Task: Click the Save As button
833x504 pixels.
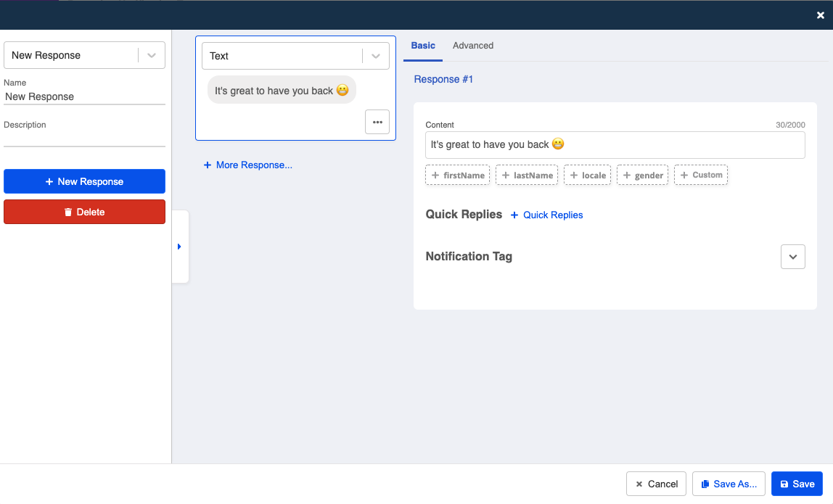Action: (728, 484)
